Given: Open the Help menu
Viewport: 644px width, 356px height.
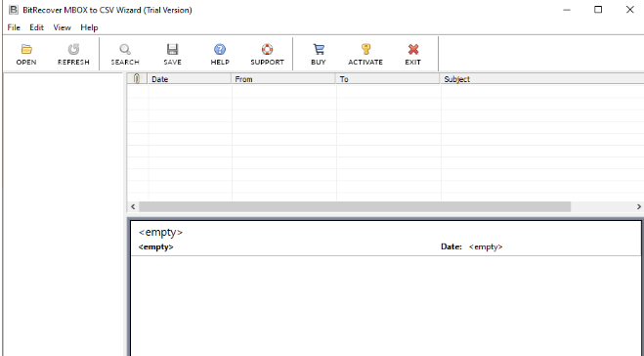Looking at the screenshot, I should pyautogui.click(x=89, y=27).
